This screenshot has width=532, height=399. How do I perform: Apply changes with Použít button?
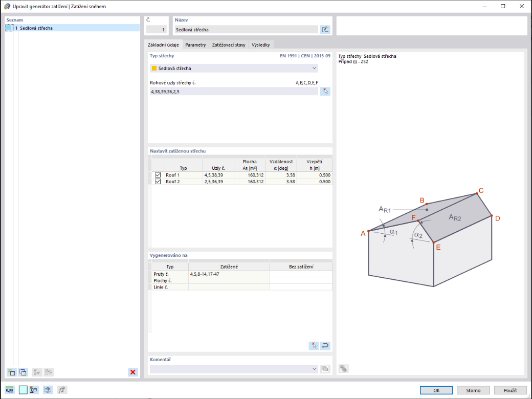(x=511, y=390)
